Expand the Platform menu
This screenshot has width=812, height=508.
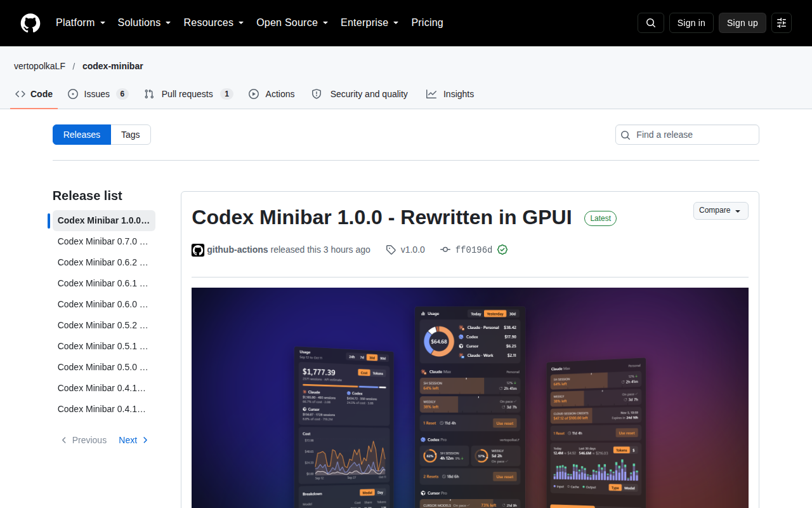pyautogui.click(x=80, y=23)
